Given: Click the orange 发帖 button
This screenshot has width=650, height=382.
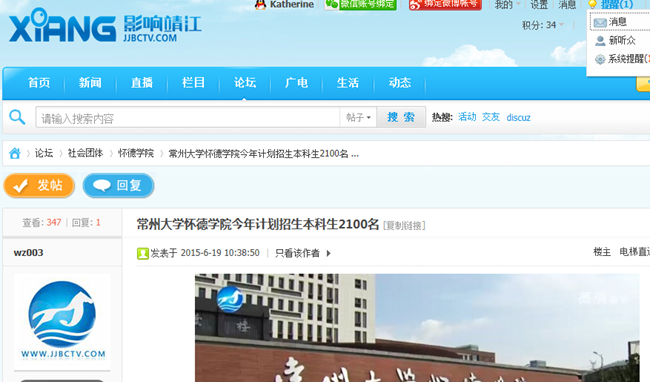Looking at the screenshot, I should tap(39, 185).
